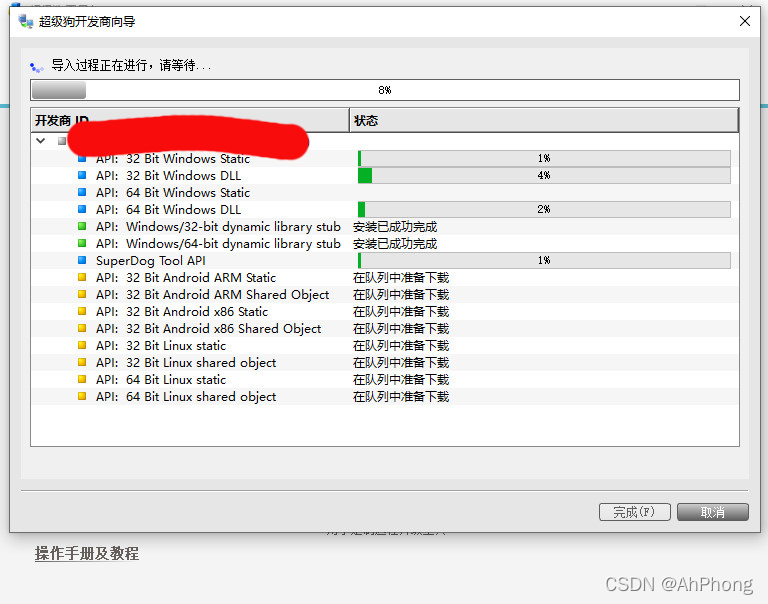
Task: Click 在队列中准备下载 status for 32 Bit Linux static
Action: pyautogui.click(x=401, y=345)
